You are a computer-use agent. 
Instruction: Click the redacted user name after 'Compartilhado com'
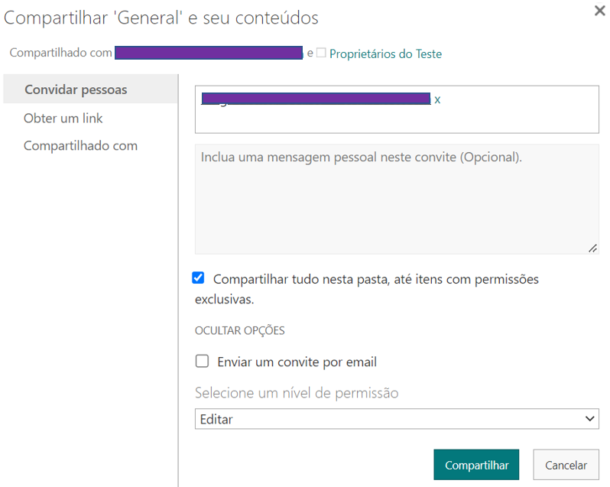coord(208,53)
